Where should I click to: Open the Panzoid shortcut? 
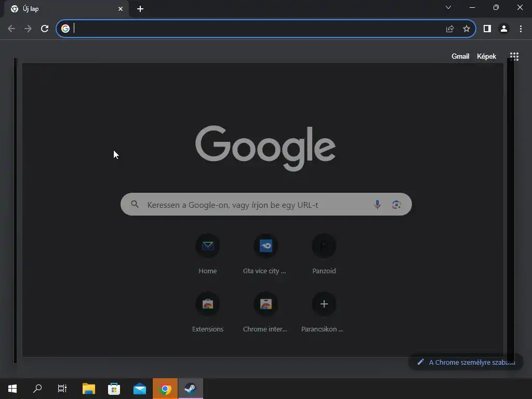pyautogui.click(x=324, y=254)
